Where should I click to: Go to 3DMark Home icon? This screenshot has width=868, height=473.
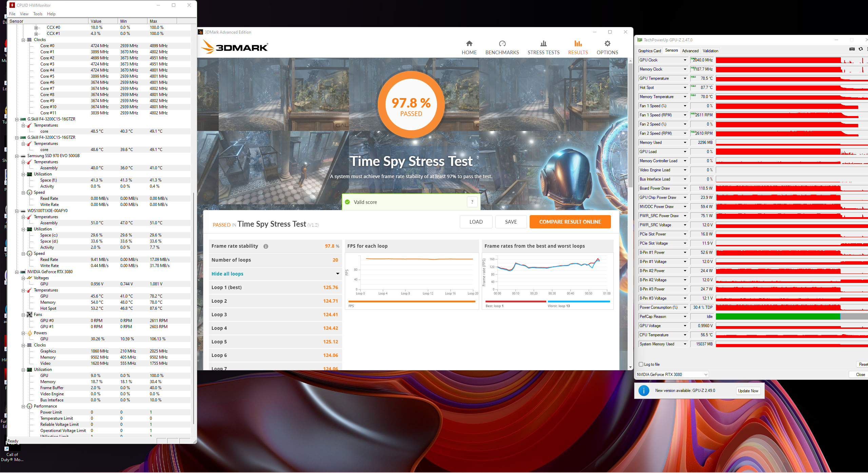(469, 43)
